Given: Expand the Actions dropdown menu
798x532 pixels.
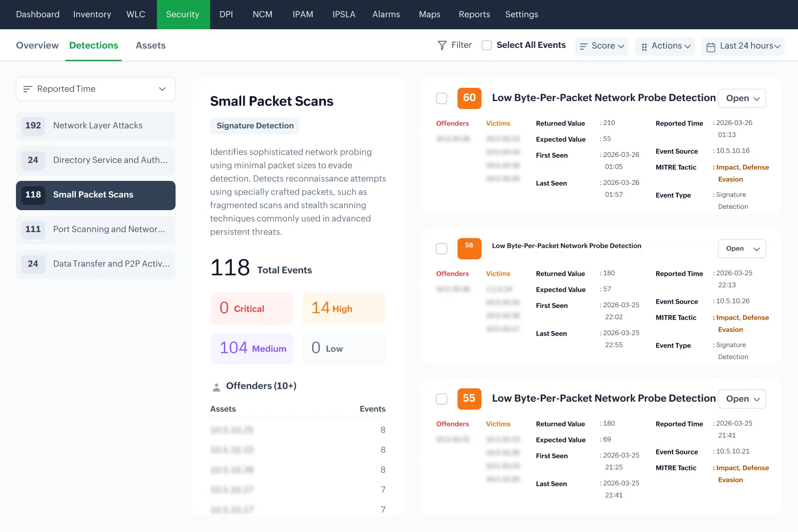Looking at the screenshot, I should click(665, 46).
